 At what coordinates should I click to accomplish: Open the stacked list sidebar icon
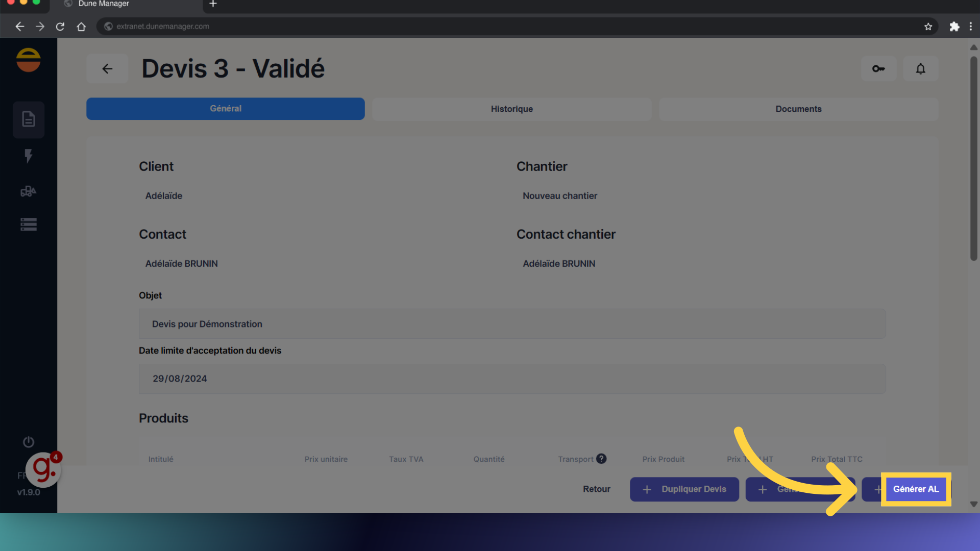[29, 224]
